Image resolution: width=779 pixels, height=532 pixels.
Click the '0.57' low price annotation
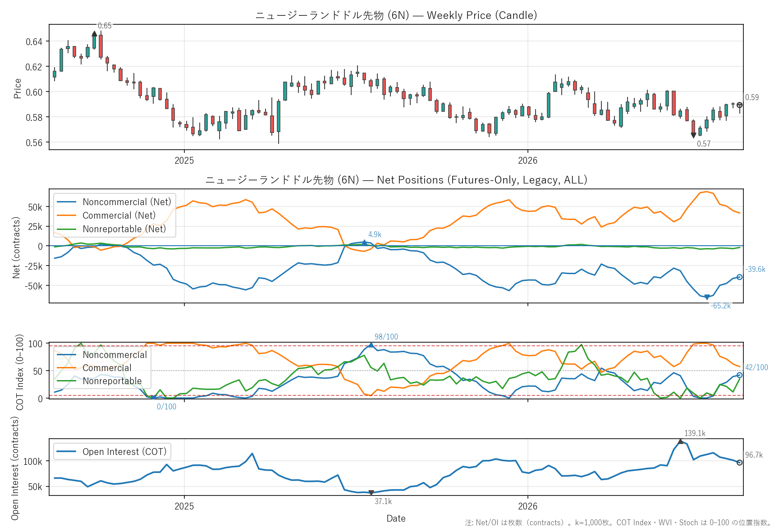click(x=704, y=144)
